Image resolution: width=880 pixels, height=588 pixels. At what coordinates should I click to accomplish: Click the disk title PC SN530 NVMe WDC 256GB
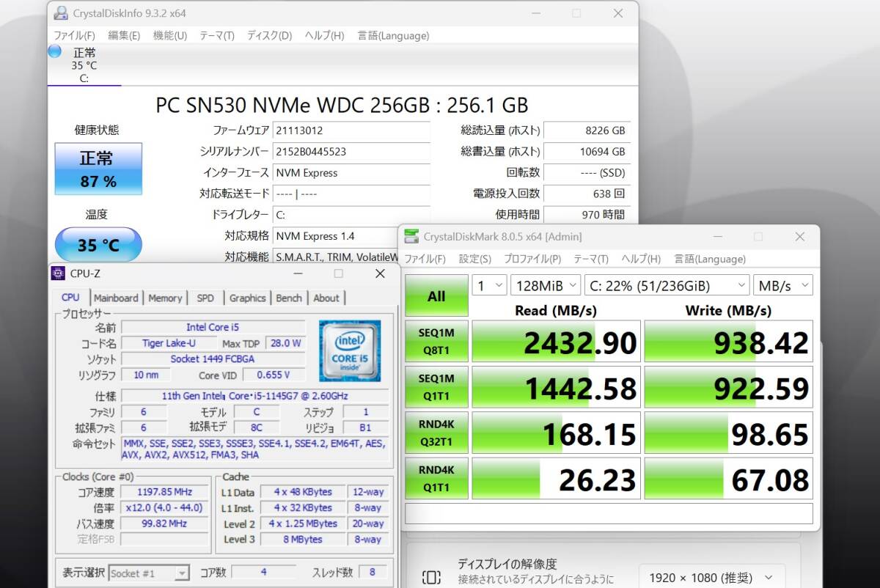[x=342, y=105]
